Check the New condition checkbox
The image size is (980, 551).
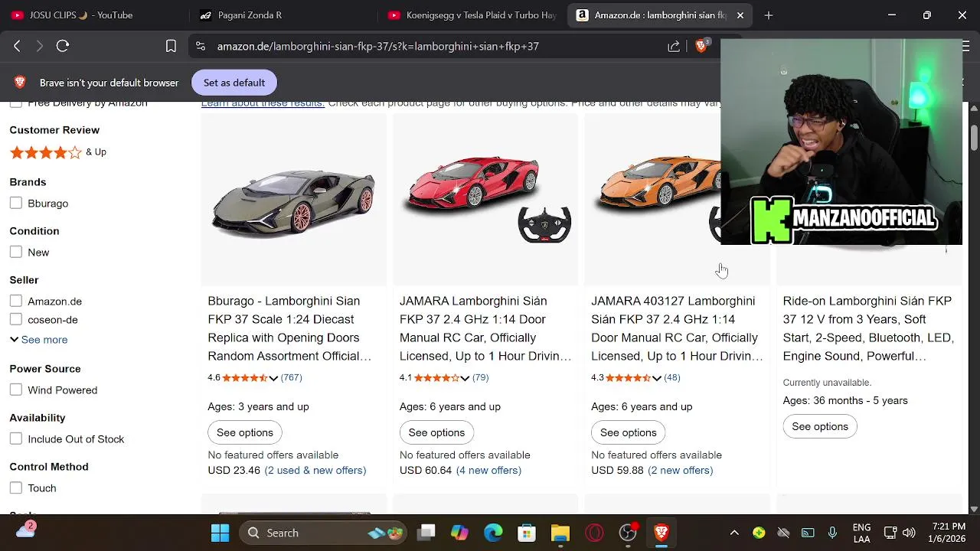[x=16, y=252]
